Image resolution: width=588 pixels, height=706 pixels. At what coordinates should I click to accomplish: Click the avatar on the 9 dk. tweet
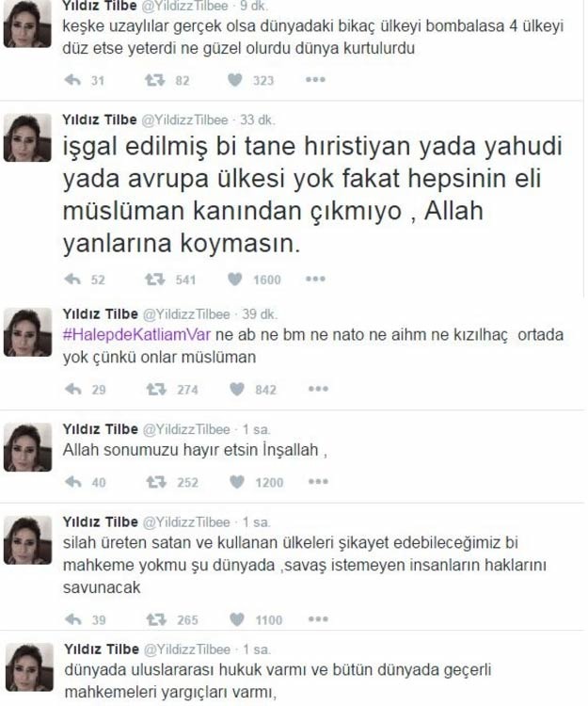(x=27, y=24)
